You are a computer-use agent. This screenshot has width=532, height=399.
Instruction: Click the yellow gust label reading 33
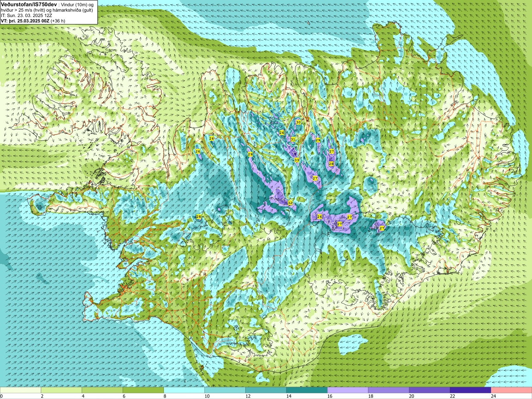coord(297,160)
